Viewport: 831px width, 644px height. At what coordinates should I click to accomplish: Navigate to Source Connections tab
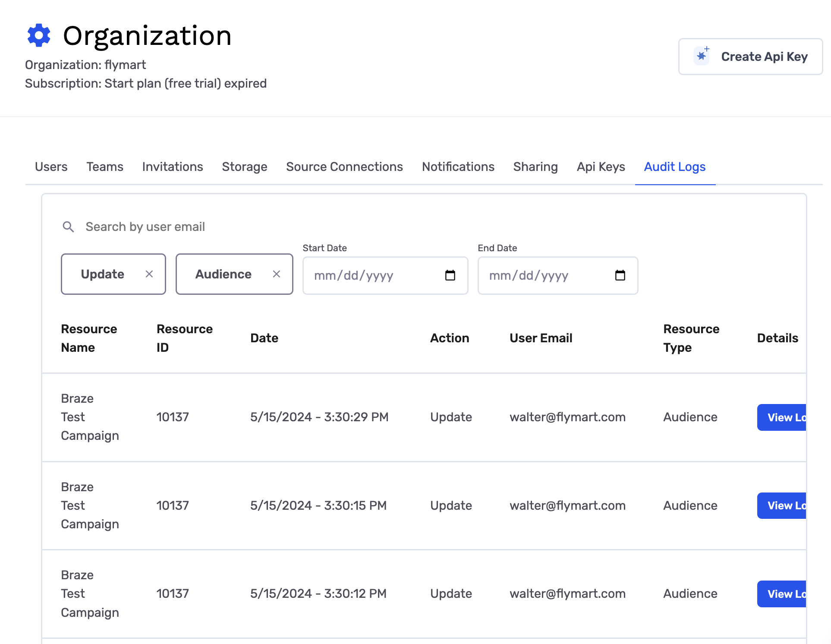click(344, 167)
